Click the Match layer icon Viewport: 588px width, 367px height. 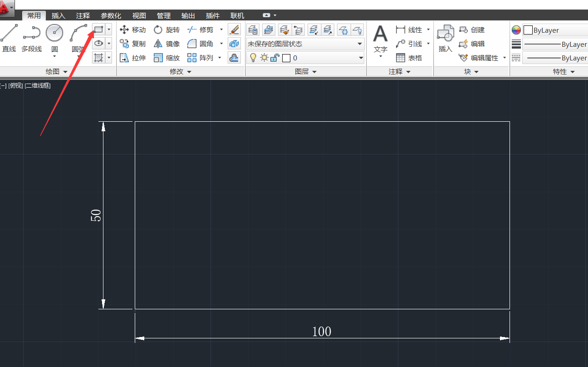(284, 30)
